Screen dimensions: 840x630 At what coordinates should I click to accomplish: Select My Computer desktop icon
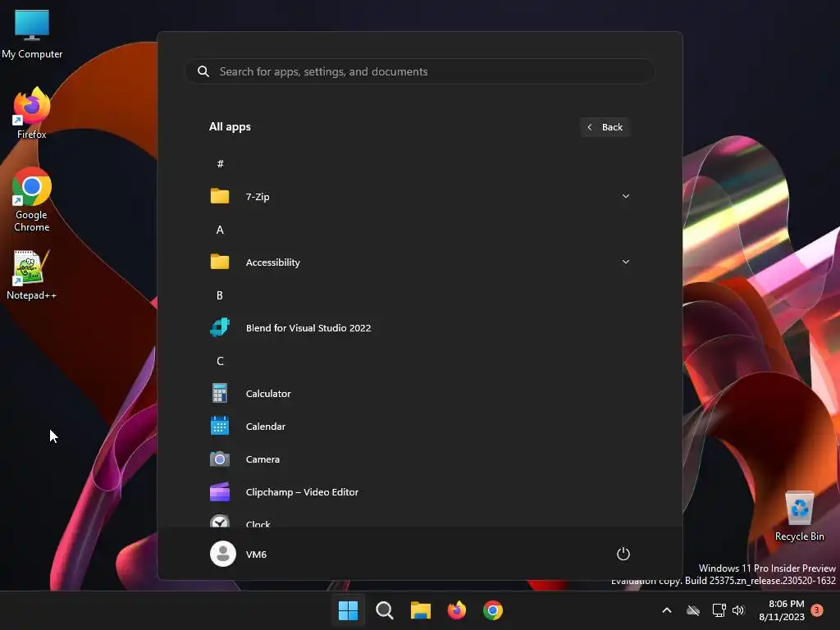32,34
